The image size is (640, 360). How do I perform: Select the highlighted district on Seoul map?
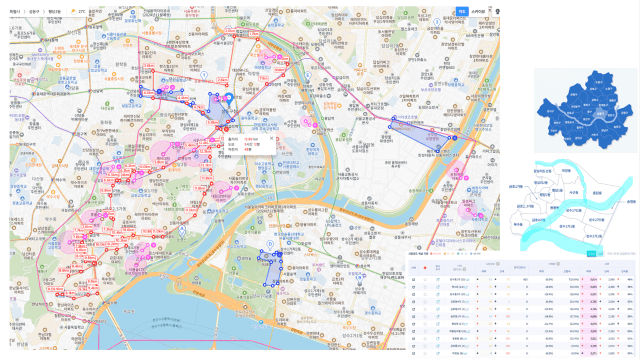(x=600, y=115)
